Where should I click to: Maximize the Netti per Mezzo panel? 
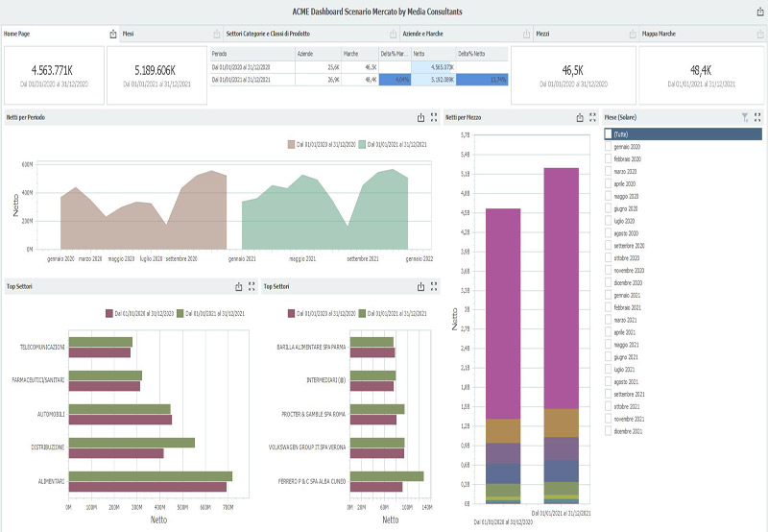(x=594, y=118)
